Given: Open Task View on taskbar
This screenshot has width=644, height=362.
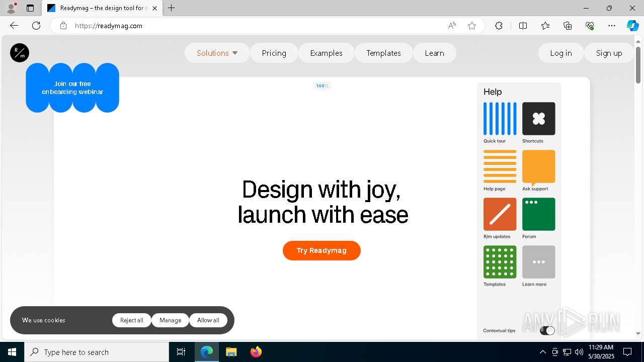Looking at the screenshot, I should click(181, 352).
